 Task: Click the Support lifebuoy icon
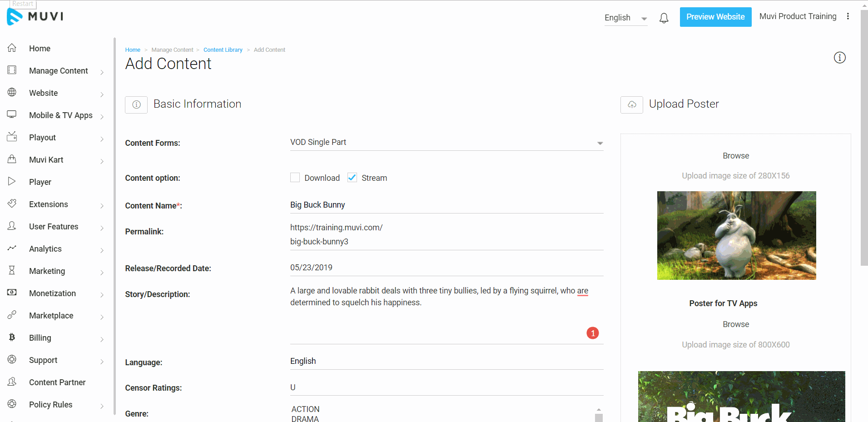pyautogui.click(x=12, y=359)
